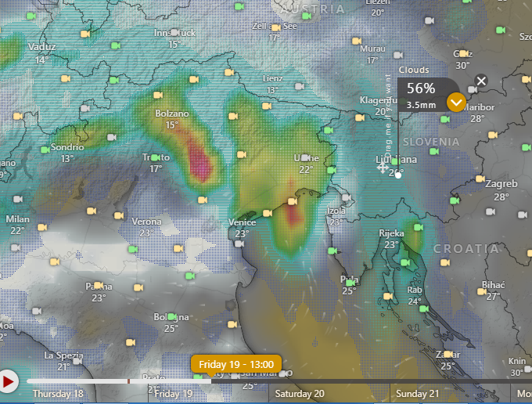Open the green webcam icon over Bologna
This screenshot has height=404, width=532.
click(172, 317)
